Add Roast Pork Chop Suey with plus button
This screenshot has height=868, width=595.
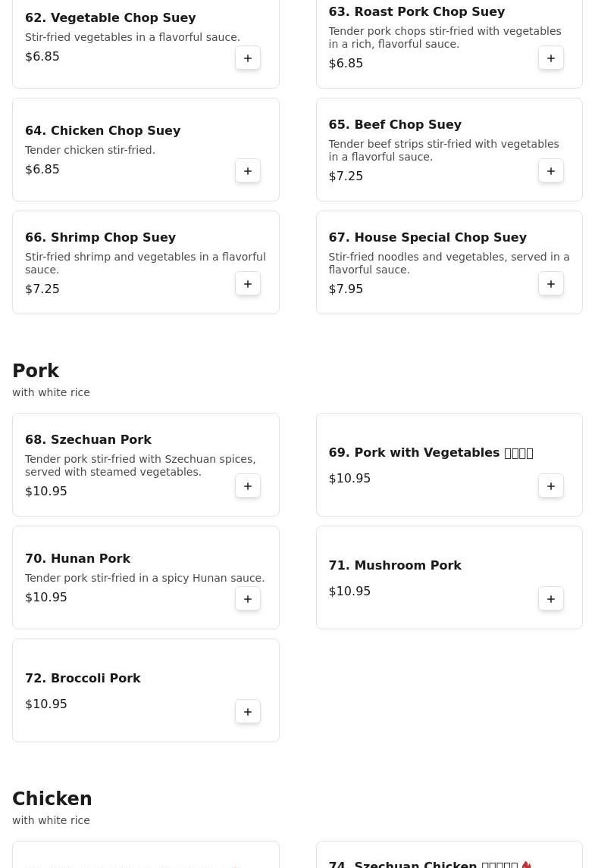click(551, 58)
